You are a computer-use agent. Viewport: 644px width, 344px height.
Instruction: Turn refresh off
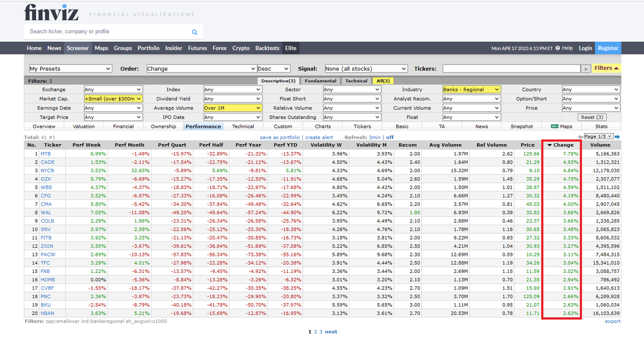click(390, 137)
